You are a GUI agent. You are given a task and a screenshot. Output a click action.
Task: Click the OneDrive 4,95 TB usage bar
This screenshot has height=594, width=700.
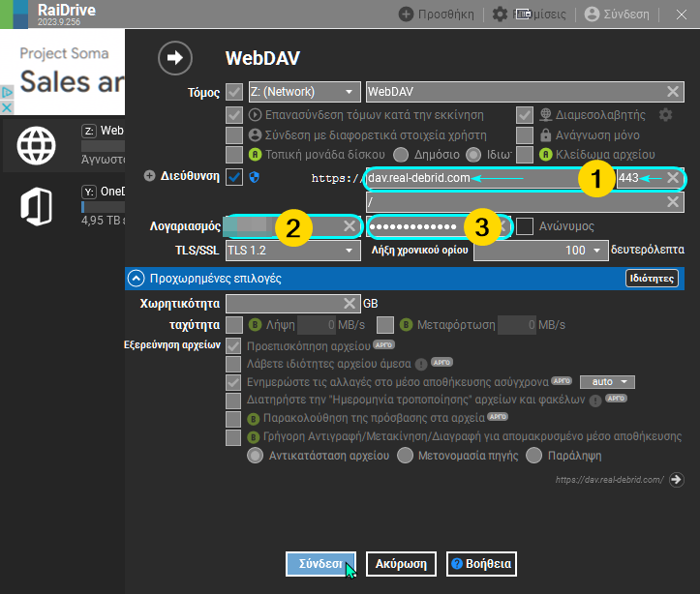click(x=104, y=206)
